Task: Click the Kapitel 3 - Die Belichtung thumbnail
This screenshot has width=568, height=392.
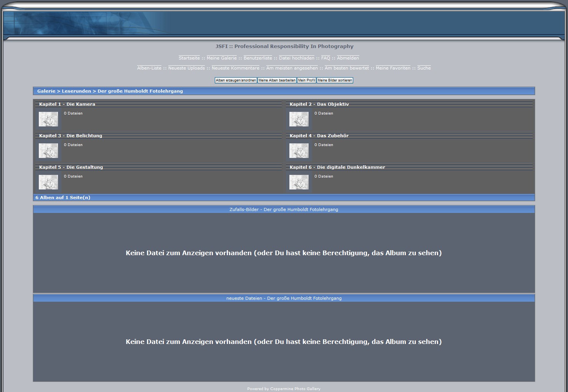Action: [x=48, y=151]
